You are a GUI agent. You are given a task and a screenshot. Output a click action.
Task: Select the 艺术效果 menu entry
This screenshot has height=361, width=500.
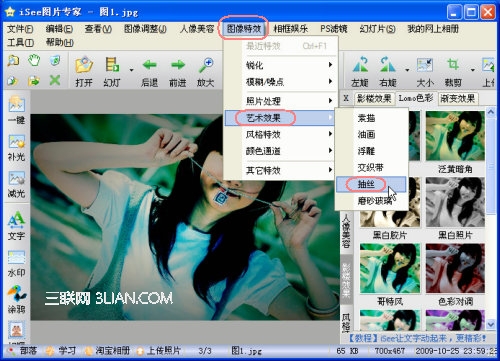click(x=280, y=118)
